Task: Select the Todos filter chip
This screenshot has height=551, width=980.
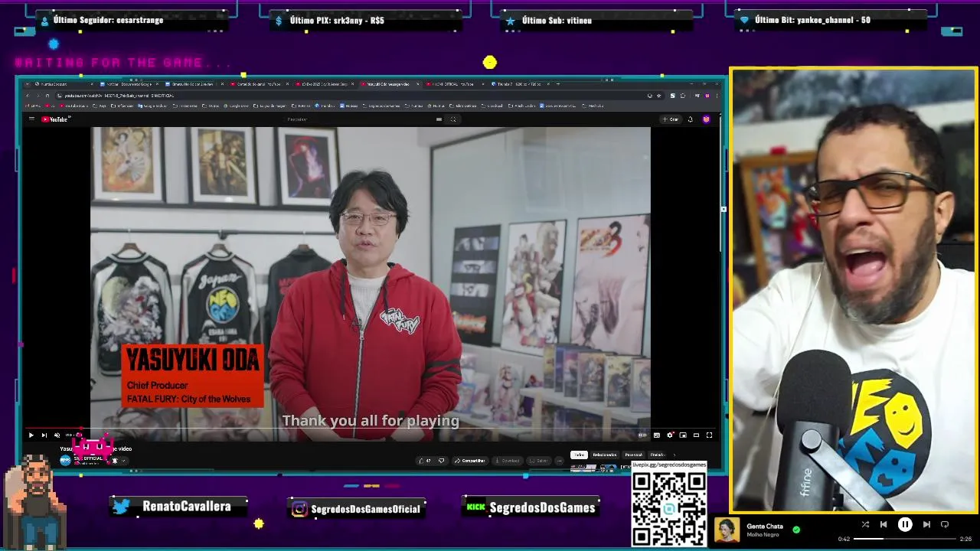Action: tap(579, 455)
